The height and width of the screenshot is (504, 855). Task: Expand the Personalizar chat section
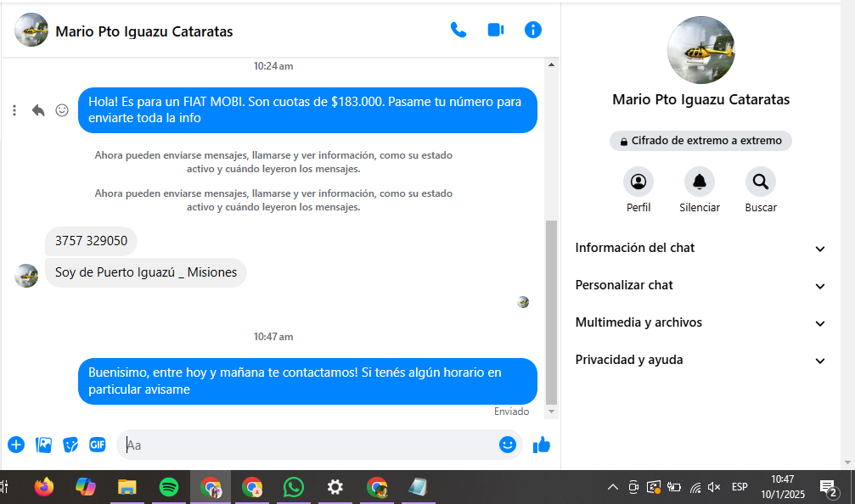pyautogui.click(x=700, y=285)
